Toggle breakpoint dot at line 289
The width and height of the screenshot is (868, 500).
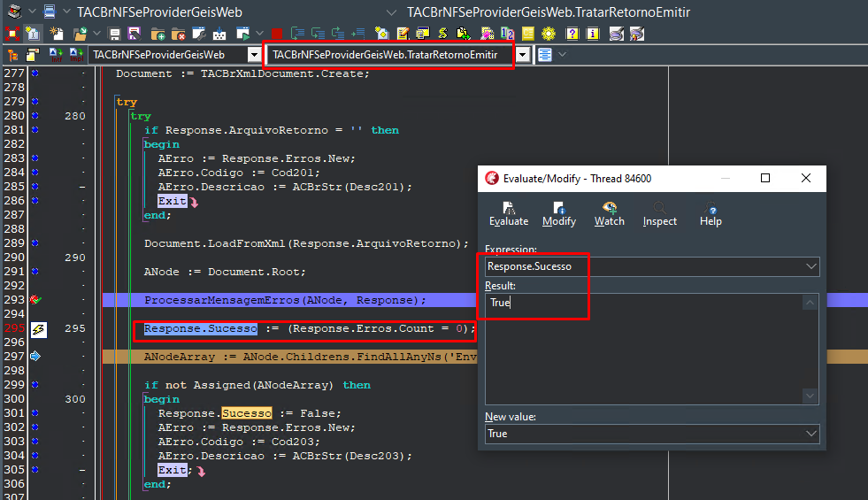point(35,242)
